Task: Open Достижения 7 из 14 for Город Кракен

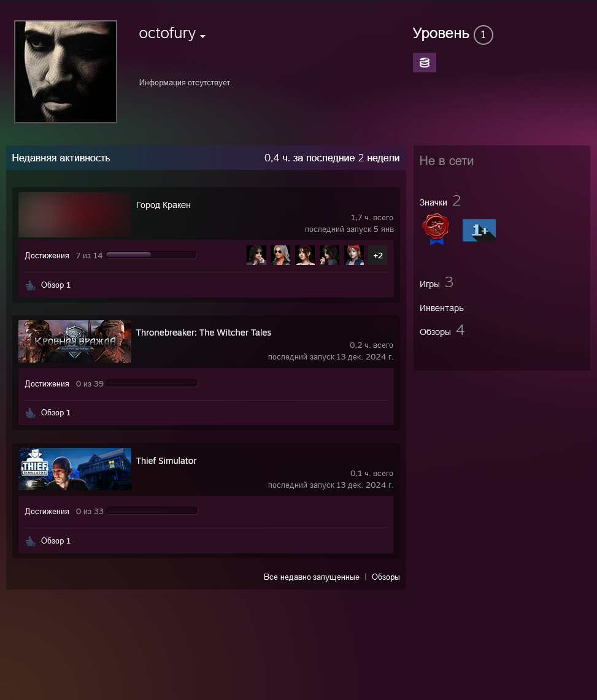Action: tap(63, 255)
